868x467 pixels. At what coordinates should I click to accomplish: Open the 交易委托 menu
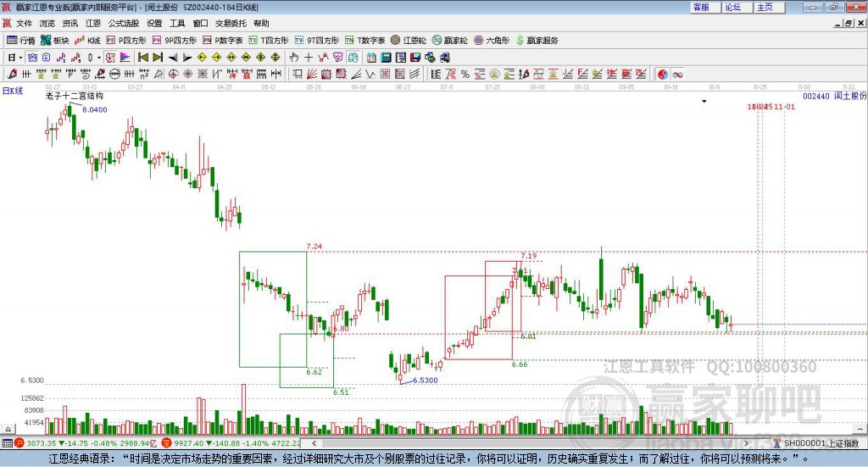point(231,23)
